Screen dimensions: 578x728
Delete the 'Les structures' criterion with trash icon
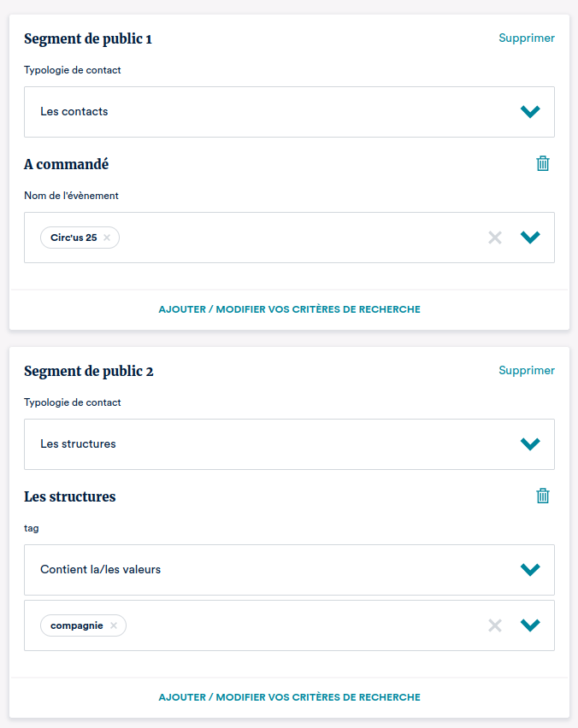coord(542,496)
